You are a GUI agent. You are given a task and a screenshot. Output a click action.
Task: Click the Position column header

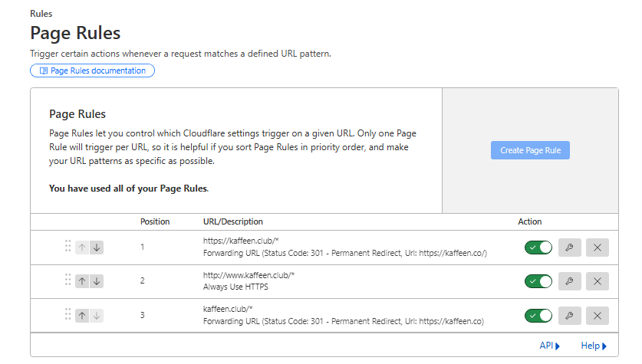pos(155,221)
